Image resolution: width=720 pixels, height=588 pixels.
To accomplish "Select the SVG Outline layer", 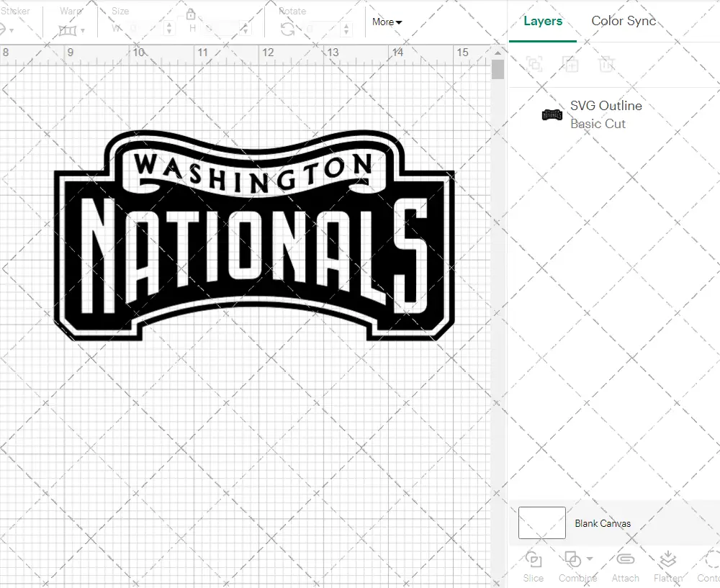I will point(605,114).
